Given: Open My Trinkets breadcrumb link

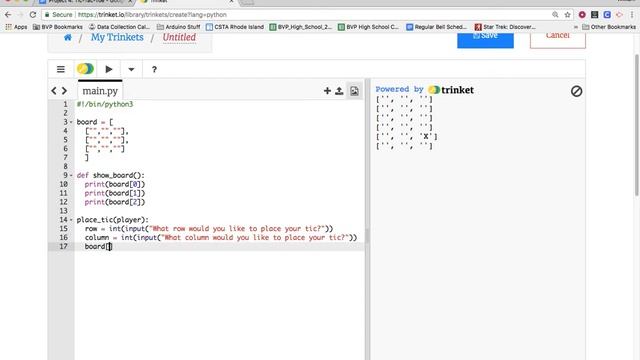Looking at the screenshot, I should (117, 37).
